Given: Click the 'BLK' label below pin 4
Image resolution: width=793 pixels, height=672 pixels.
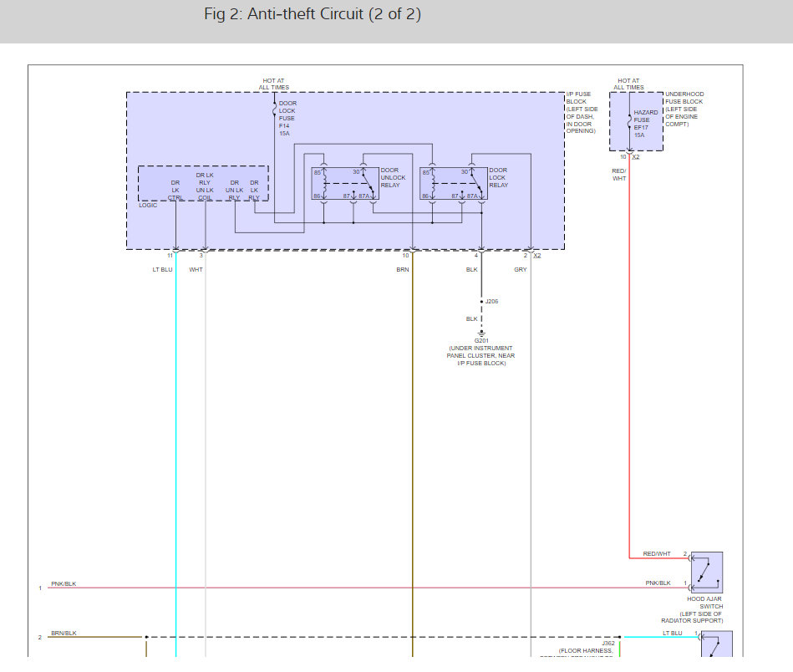Looking at the screenshot, I should point(472,270).
